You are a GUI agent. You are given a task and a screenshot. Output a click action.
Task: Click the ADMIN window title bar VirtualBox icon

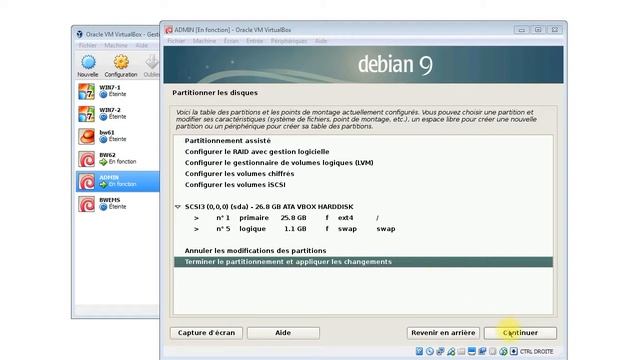(x=169, y=30)
